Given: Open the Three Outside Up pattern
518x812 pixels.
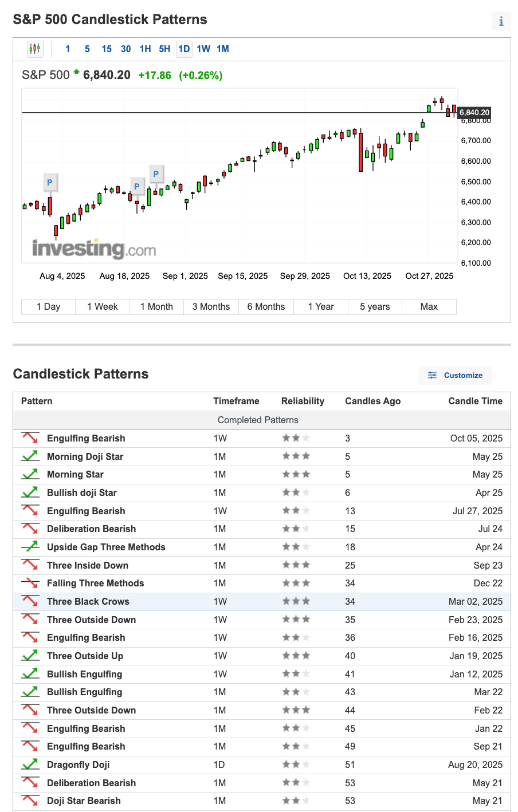Looking at the screenshot, I should coord(85,656).
